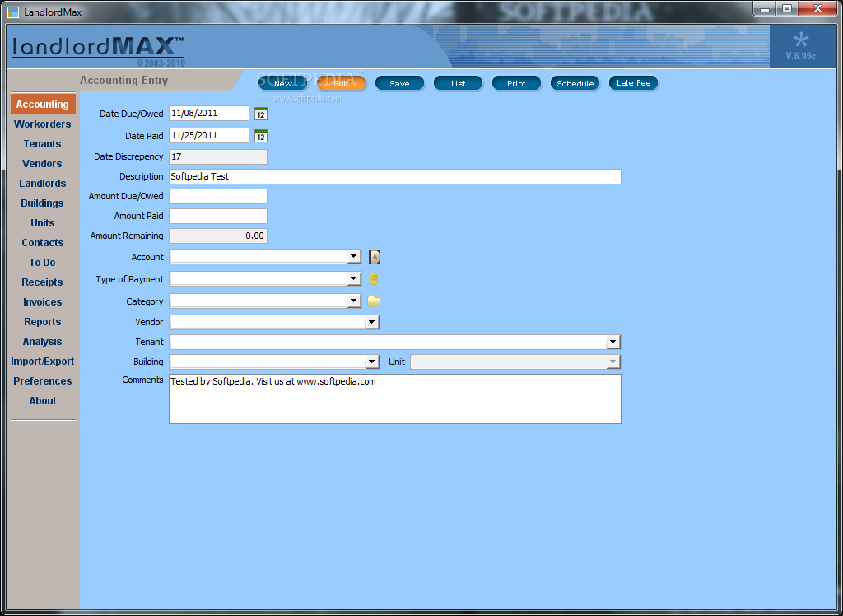Go to the Receipts section
This screenshot has width=843, height=616.
click(x=43, y=282)
